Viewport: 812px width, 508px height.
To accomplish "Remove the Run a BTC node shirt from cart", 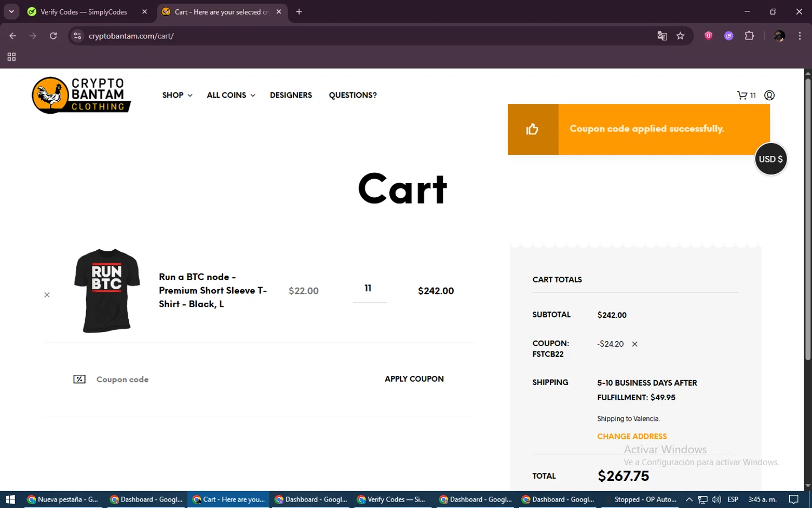I will pos(47,295).
